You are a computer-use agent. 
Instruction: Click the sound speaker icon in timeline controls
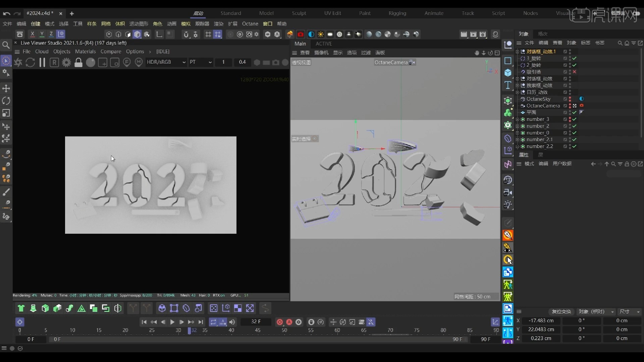coord(232,322)
